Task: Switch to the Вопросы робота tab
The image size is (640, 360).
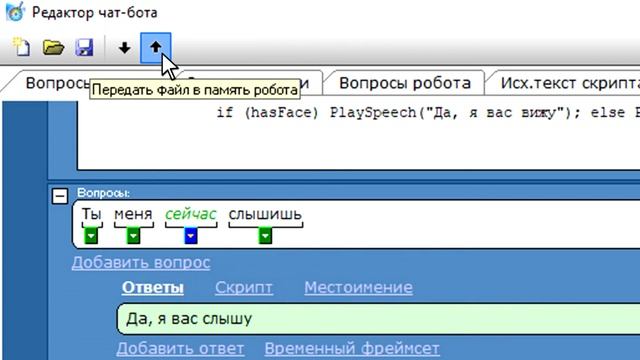Action: click(404, 83)
